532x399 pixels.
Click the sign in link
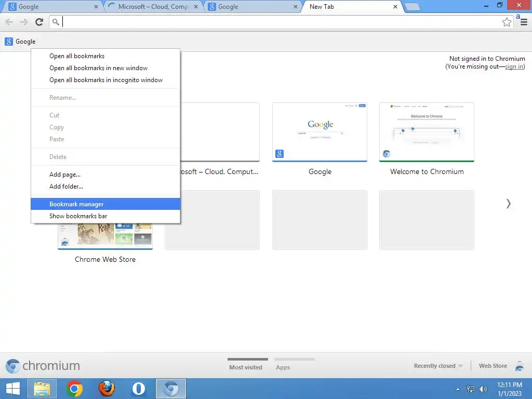pos(514,66)
